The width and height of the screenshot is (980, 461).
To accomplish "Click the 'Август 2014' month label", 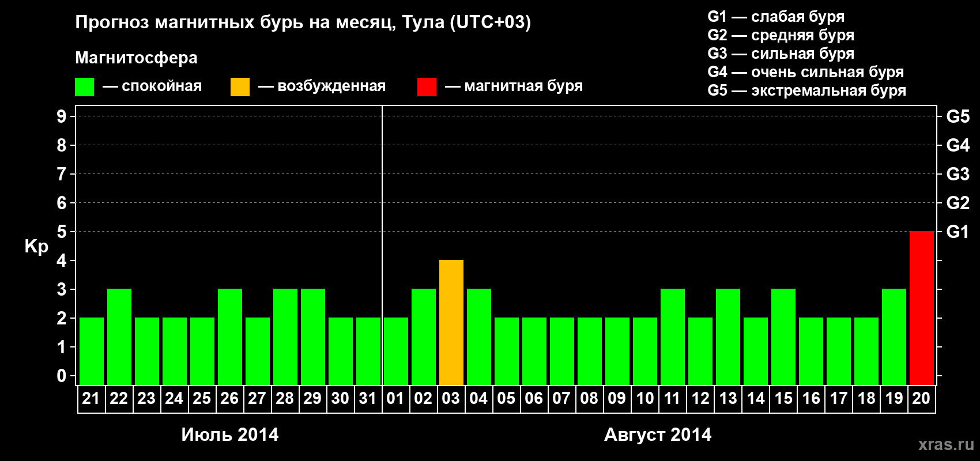I will pyautogui.click(x=658, y=434).
